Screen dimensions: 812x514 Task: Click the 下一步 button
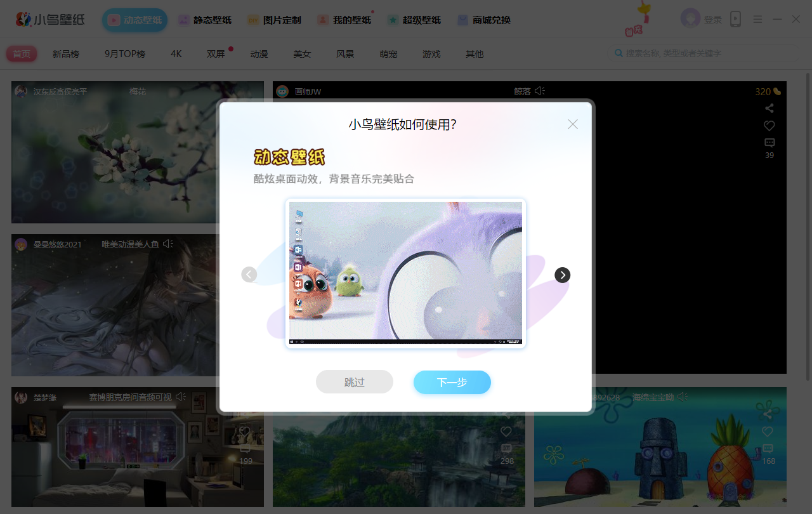452,383
